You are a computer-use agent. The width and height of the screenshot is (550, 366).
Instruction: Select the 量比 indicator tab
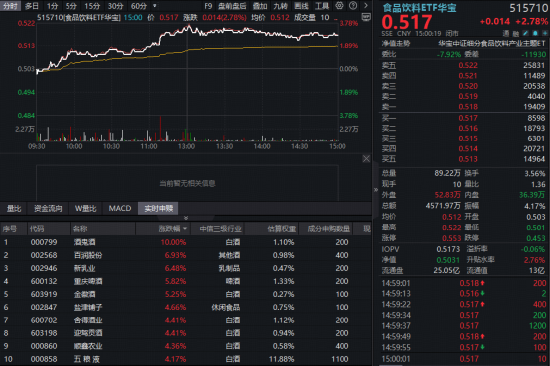pos(14,208)
